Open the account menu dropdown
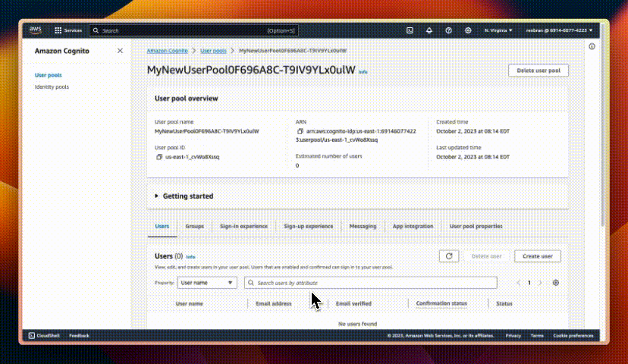Image resolution: width=628 pixels, height=364 pixels. coord(559,30)
